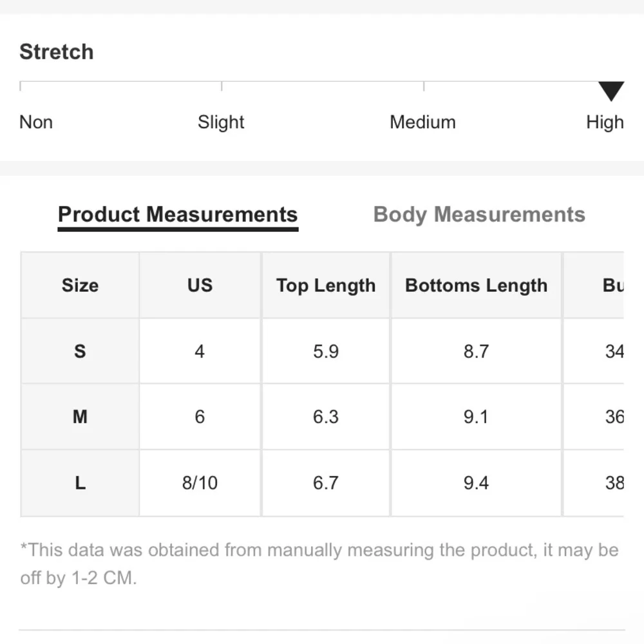Switch to the Body Measurements tab
Image resolution: width=644 pixels, height=644 pixels.
pos(479,214)
